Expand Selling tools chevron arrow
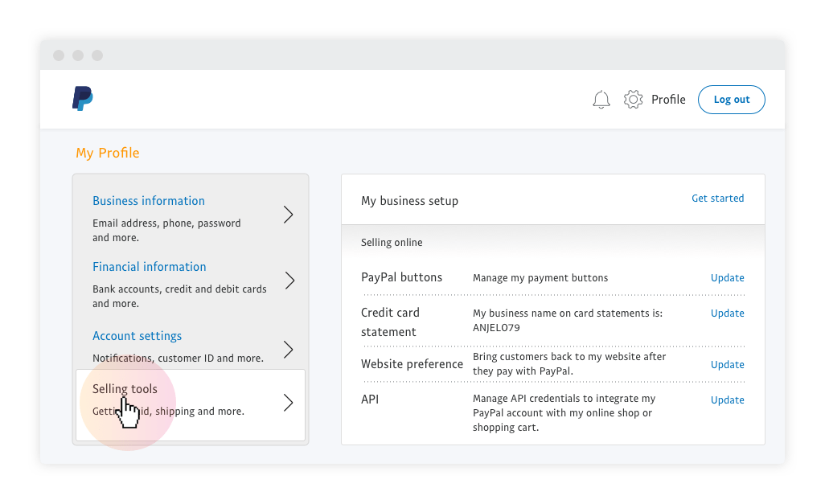Screen dimensions: 825x504 (x=288, y=403)
